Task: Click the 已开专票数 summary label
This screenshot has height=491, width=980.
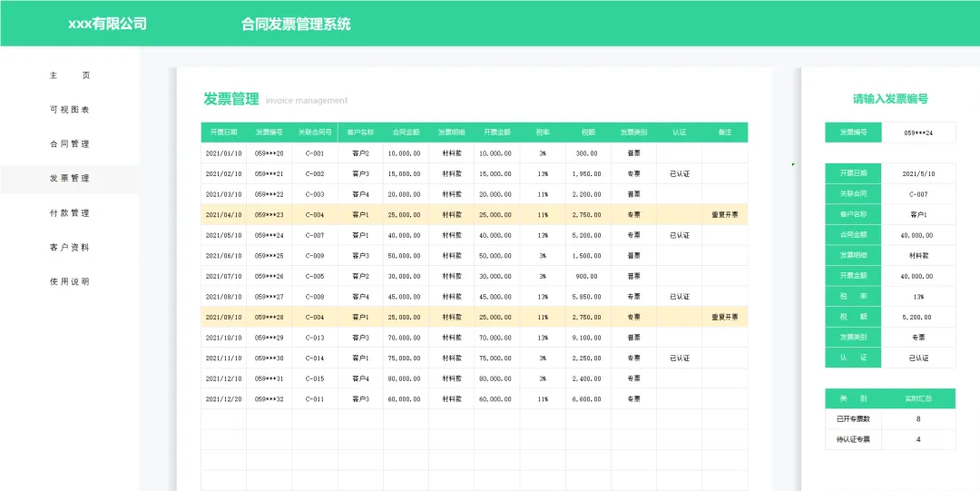Action: click(853, 419)
